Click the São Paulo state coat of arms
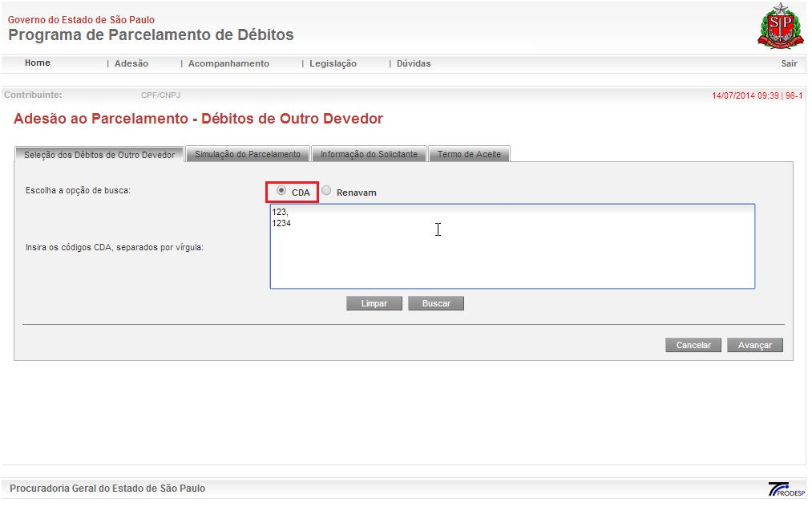This screenshot has height=507, width=812. 775,26
